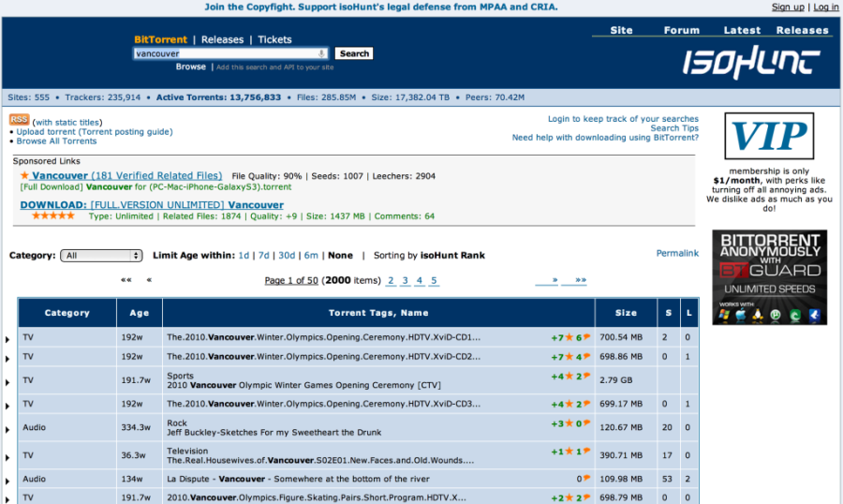Screen dimensions: 843x504
Task: Expand the Opening.Ceremony CD1 torrent row
Action: click(7, 339)
